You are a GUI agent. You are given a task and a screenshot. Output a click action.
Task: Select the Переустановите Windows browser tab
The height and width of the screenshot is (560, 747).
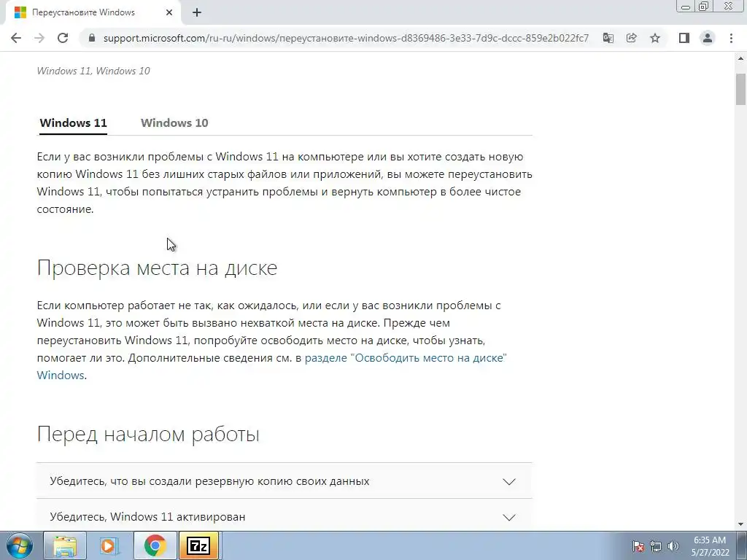93,13
